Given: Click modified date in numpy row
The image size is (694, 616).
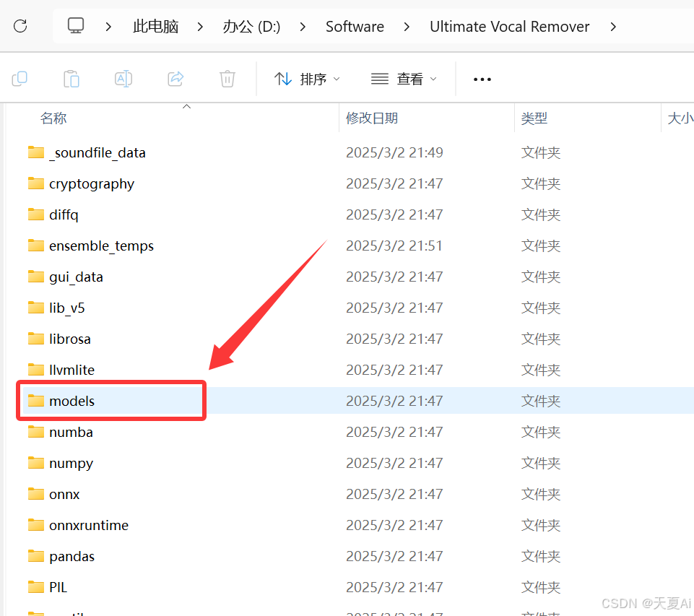Looking at the screenshot, I should (x=394, y=464).
